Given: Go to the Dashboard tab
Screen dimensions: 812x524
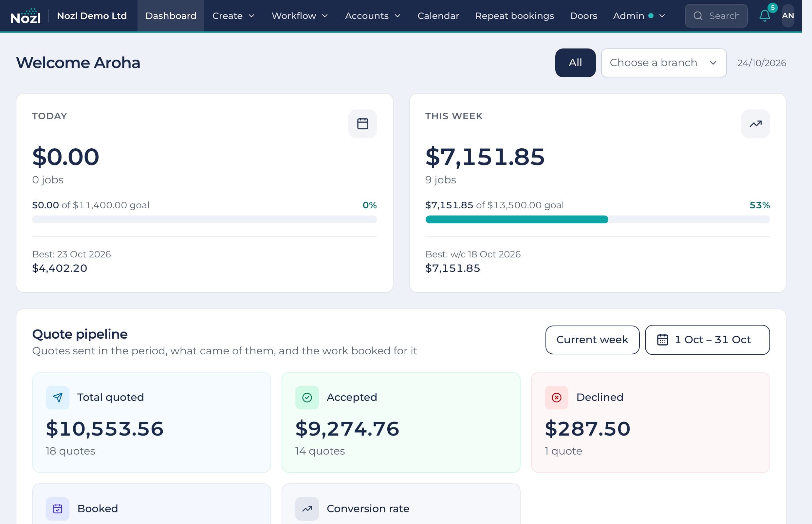Looking at the screenshot, I should (x=171, y=16).
